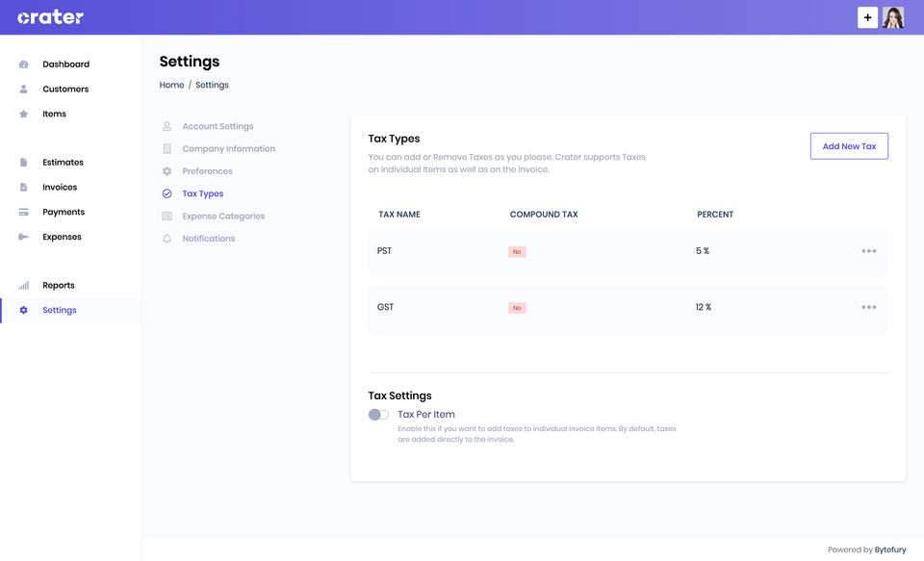
Task: Click the Company Information building icon
Action: pyautogui.click(x=167, y=149)
